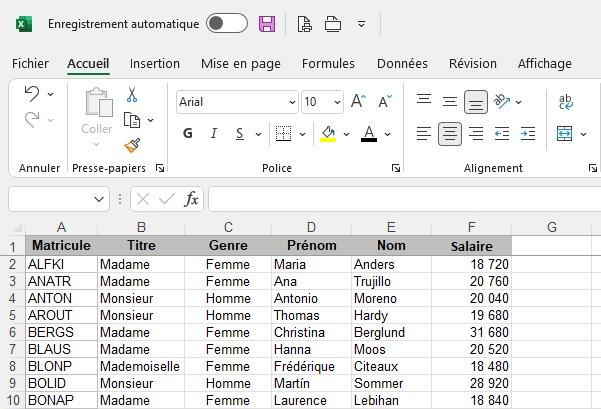
Task: Click the open folder icon in quick access toolbar
Action: 333,24
